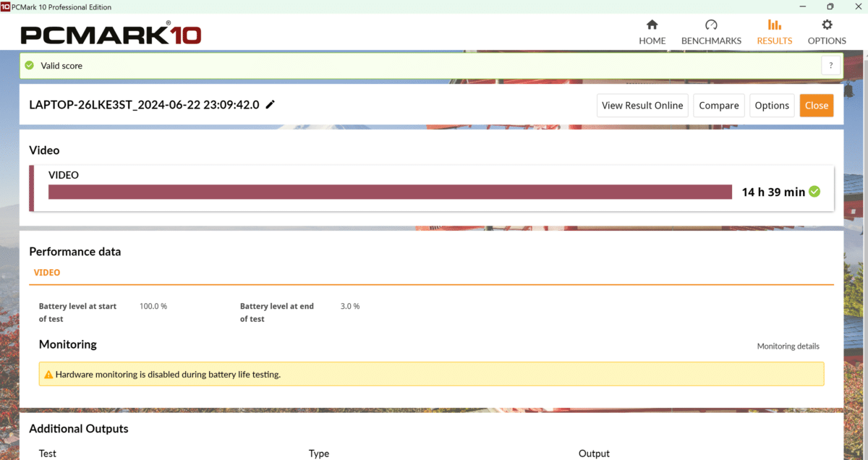Click the red VIDEO battery life bar
Viewport: 868px width, 460px height.
tap(390, 192)
